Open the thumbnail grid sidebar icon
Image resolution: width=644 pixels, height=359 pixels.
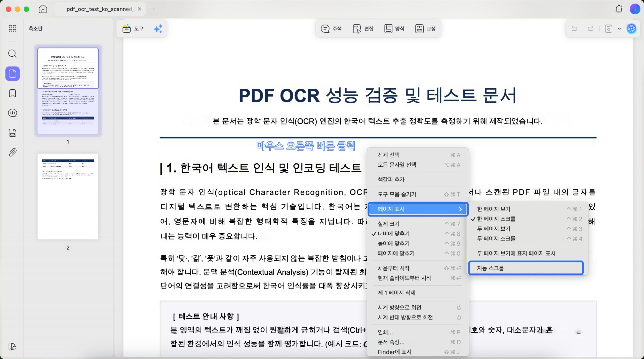(12, 28)
